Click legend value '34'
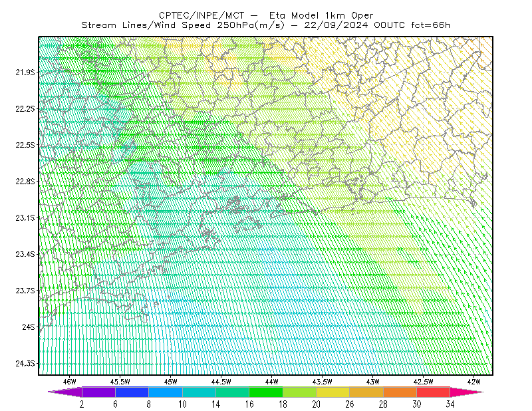Image resolution: width=532 pixels, height=411 pixels. tap(450, 404)
